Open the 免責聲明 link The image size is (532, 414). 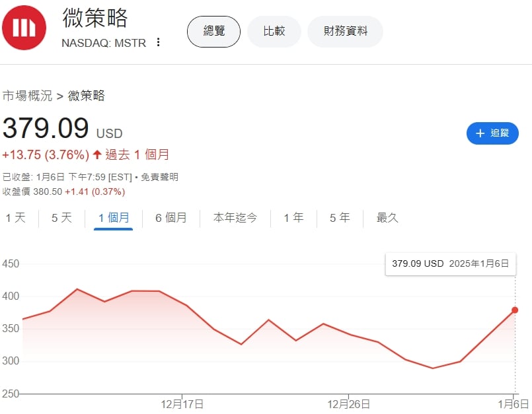point(159,177)
